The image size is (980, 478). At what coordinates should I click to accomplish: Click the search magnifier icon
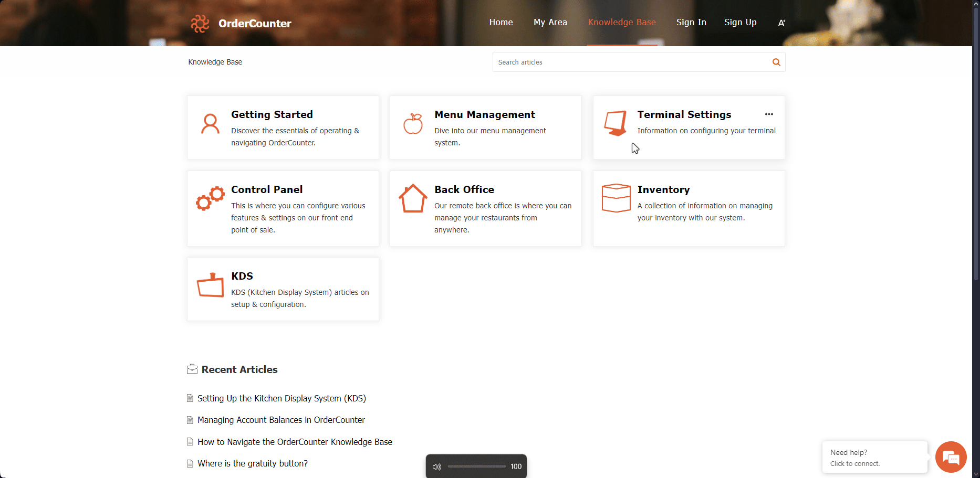[x=776, y=62]
